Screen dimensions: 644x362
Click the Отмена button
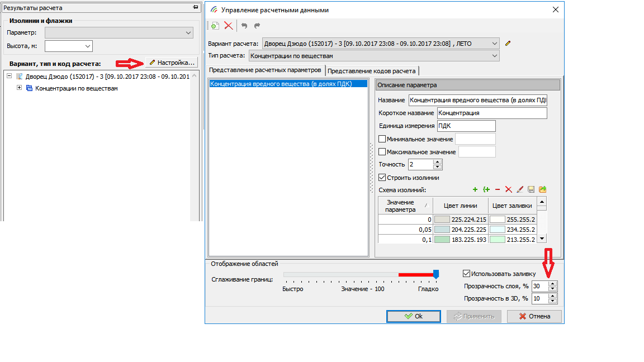534,316
